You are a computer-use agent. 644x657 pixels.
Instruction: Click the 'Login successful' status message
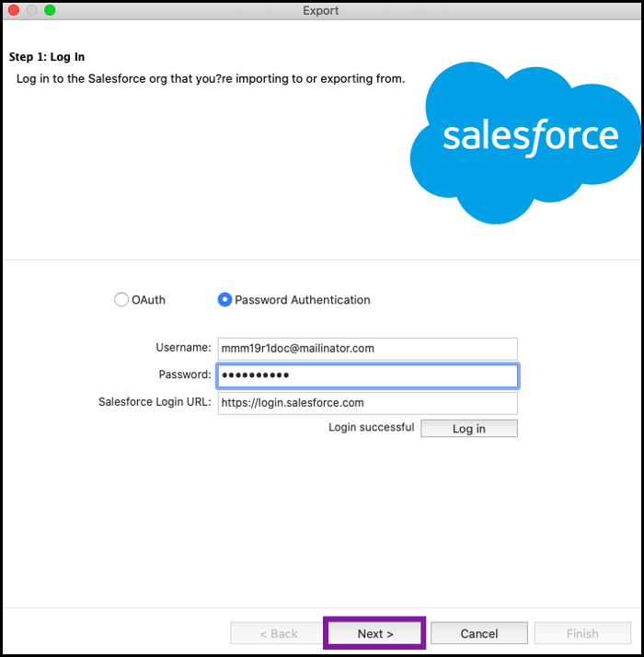click(371, 428)
